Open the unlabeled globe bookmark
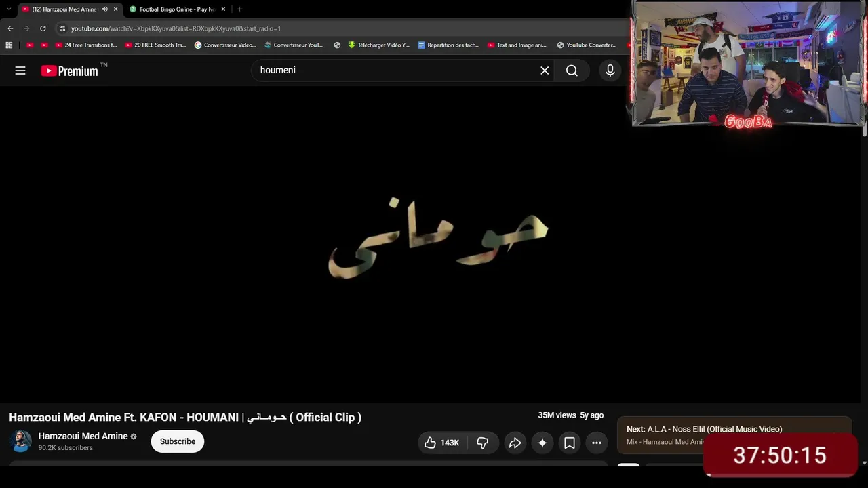This screenshot has height=488, width=868. point(337,45)
